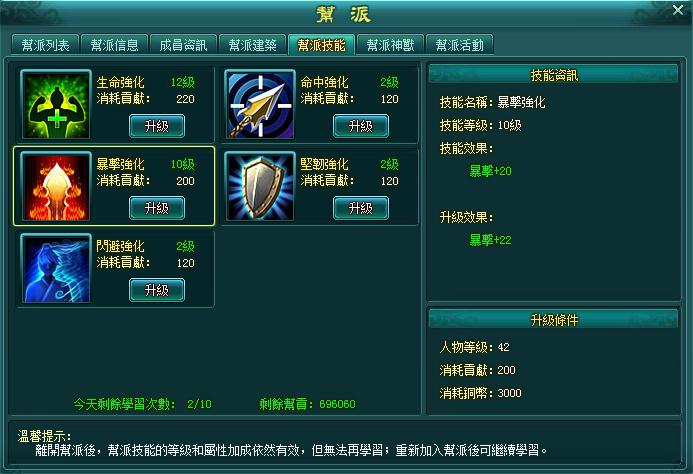The image size is (693, 474).
Task: Open the 幫派信息 tab
Action: coord(114,45)
